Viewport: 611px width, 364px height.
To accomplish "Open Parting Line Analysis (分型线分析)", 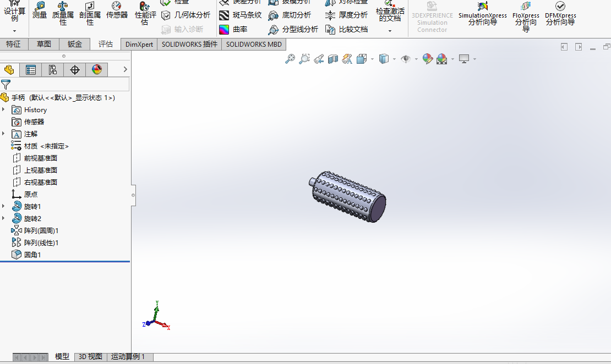I will (293, 29).
